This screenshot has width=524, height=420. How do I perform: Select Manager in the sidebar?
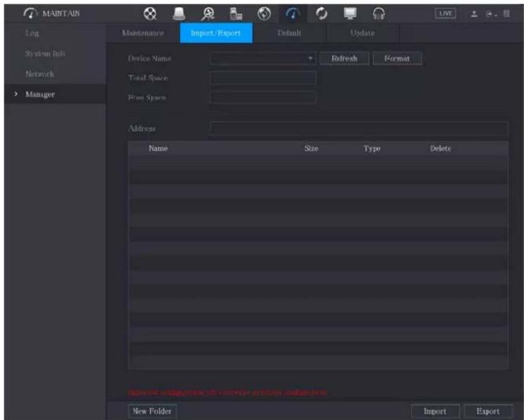pos(40,94)
